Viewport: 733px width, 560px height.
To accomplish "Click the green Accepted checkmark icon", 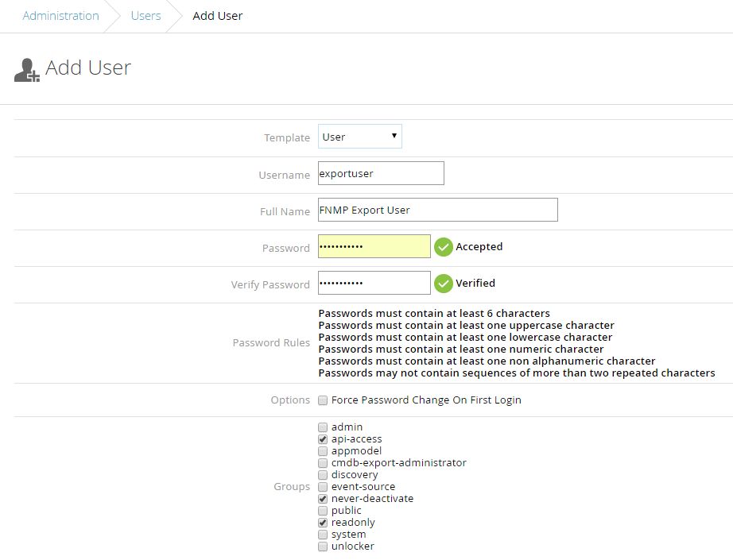I will 443,247.
